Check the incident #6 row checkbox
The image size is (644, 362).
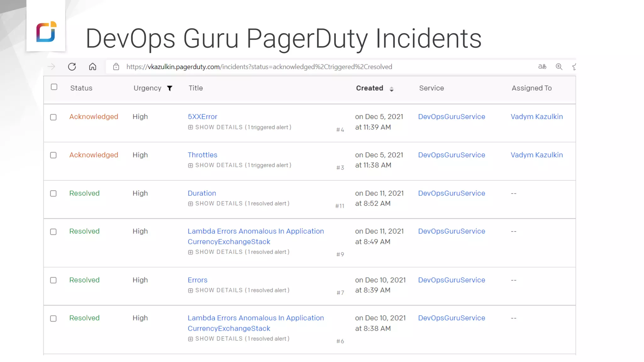click(53, 319)
